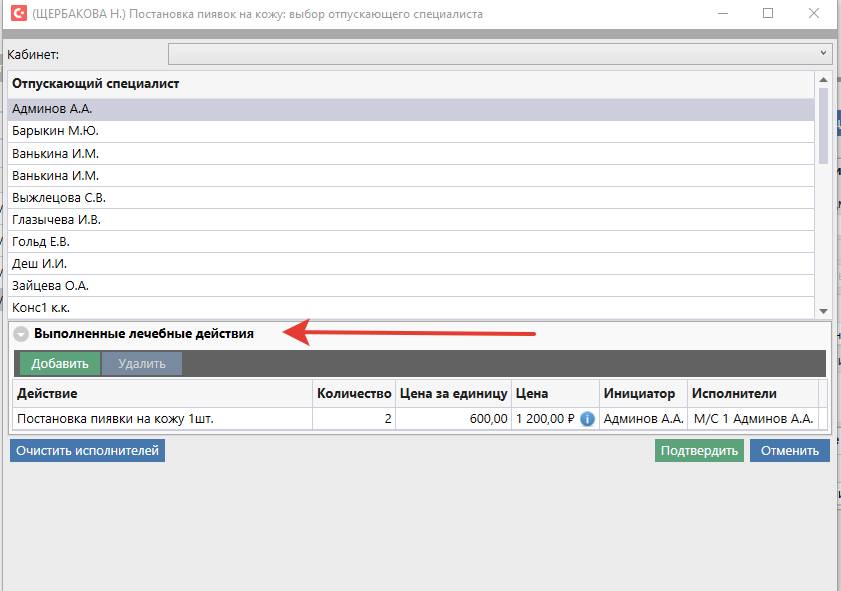Click the Количество cell showing 2
The image size is (841, 591).
point(353,419)
